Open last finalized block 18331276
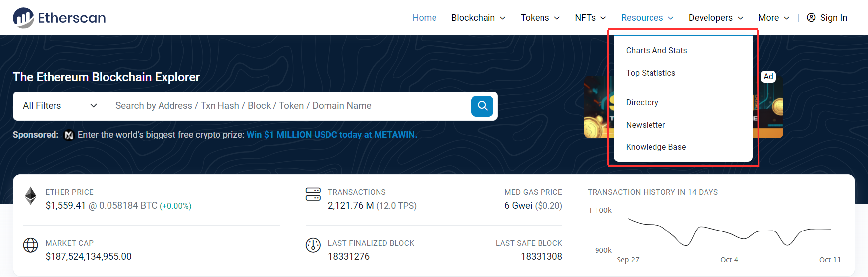Screen dimensions: 868x277 tap(349, 257)
